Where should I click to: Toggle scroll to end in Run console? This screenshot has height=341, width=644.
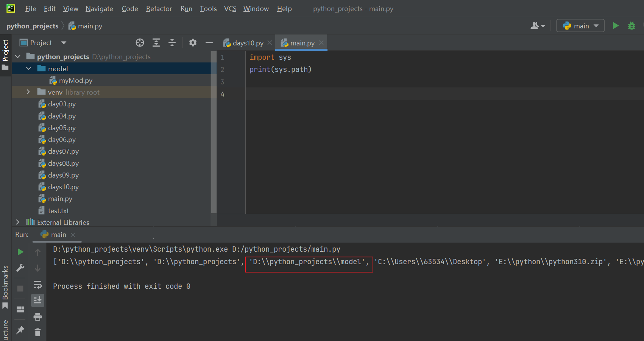(x=37, y=301)
